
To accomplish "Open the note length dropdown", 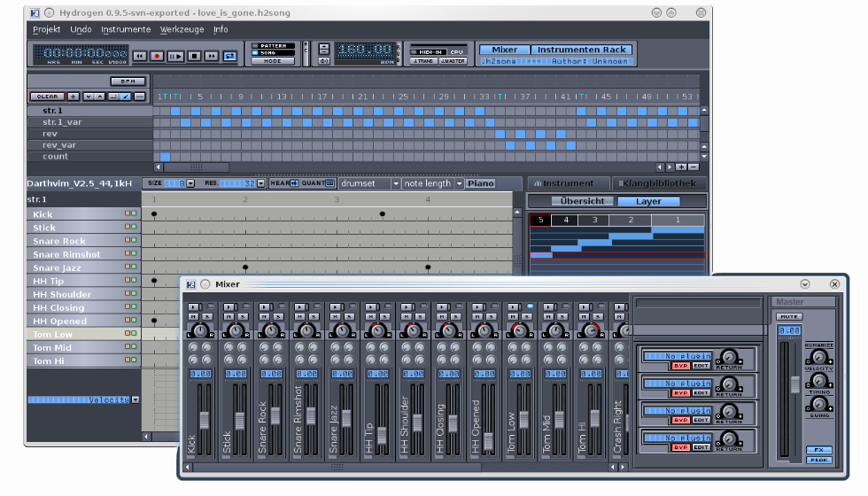I will click(433, 183).
